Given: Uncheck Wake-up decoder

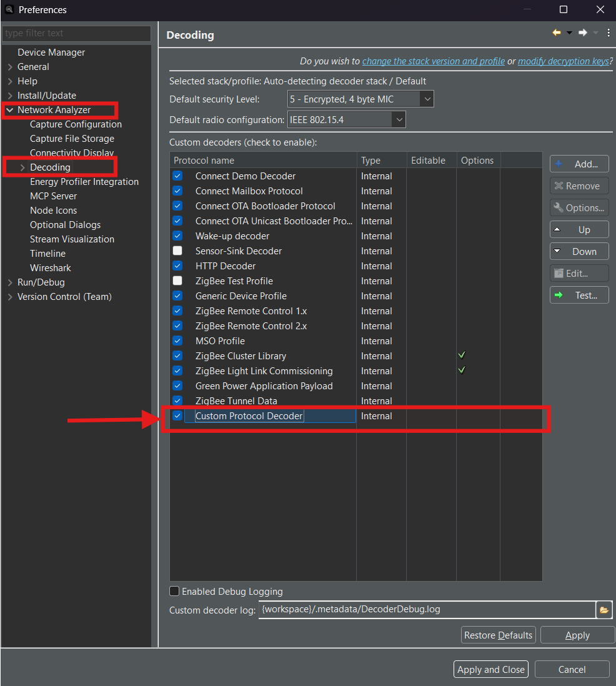Looking at the screenshot, I should coord(177,236).
